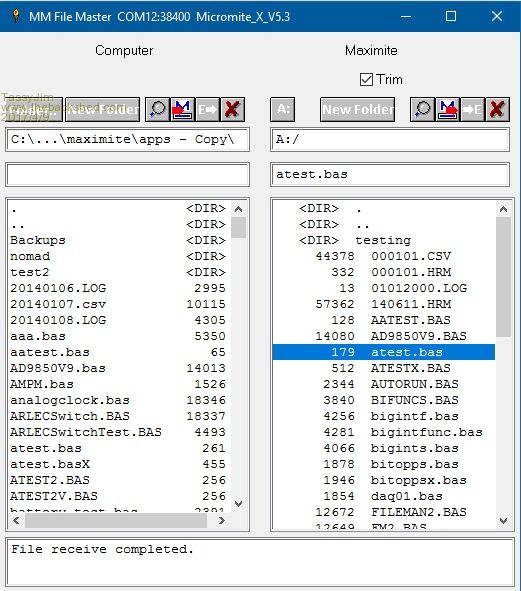
Task: Select daq01.bas in Maximite list
Action: (x=384, y=496)
